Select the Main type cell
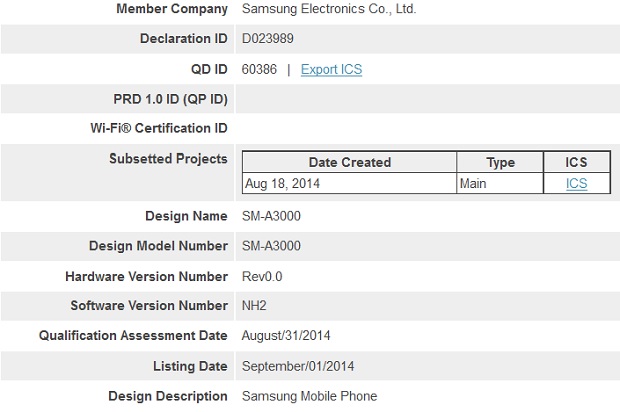620x412 pixels. click(x=500, y=183)
